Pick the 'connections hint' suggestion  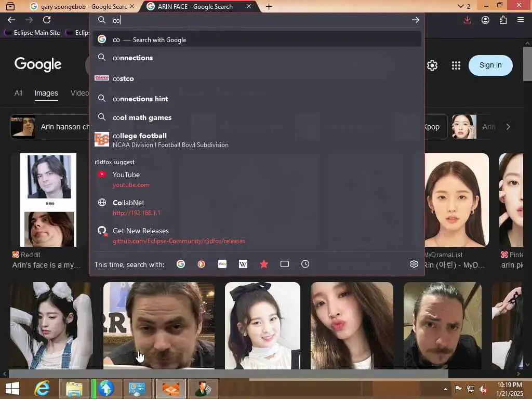pyautogui.click(x=257, y=99)
